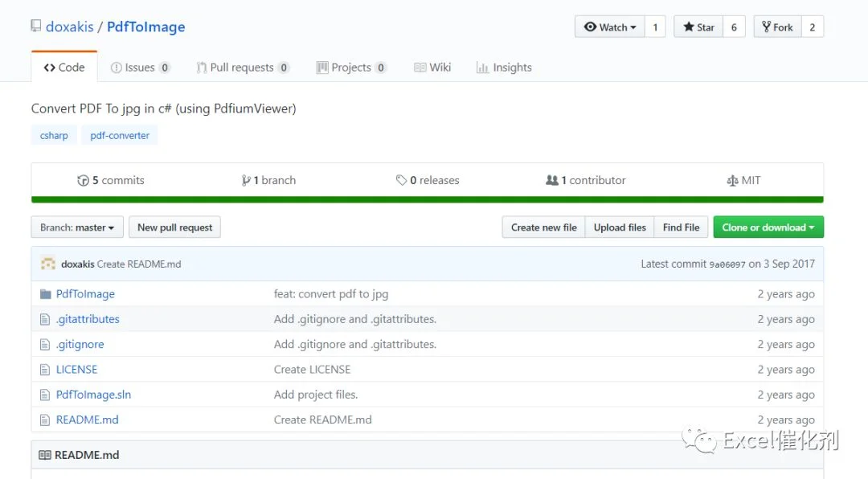The image size is (868, 479).
Task: Click the .gitignore file icon
Action: 45,345
